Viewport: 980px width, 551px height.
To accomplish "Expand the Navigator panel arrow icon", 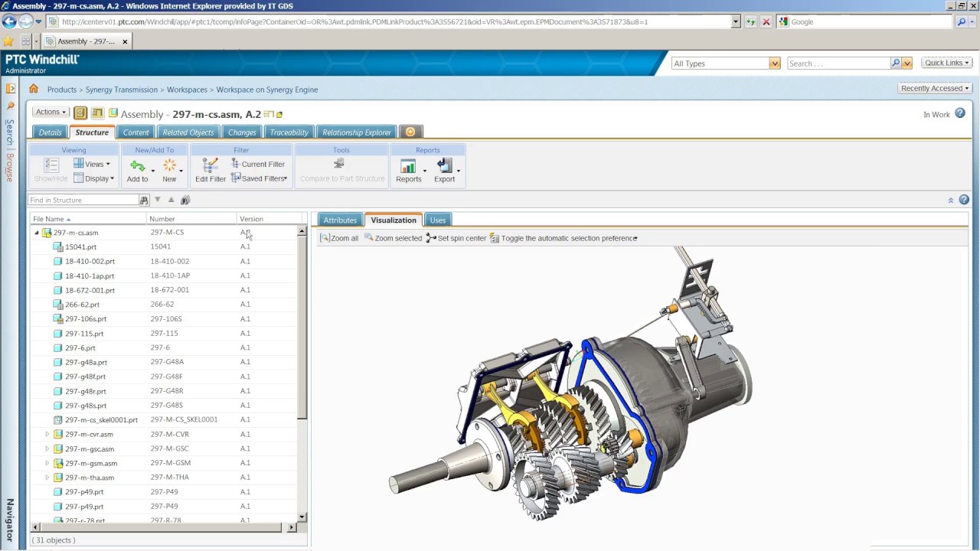I will [10, 89].
